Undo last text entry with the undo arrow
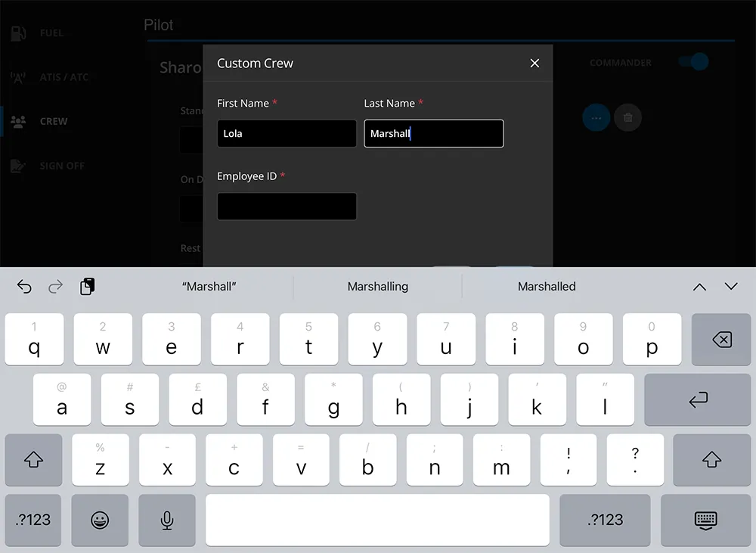Screen dimensions: 756x553 23,287
